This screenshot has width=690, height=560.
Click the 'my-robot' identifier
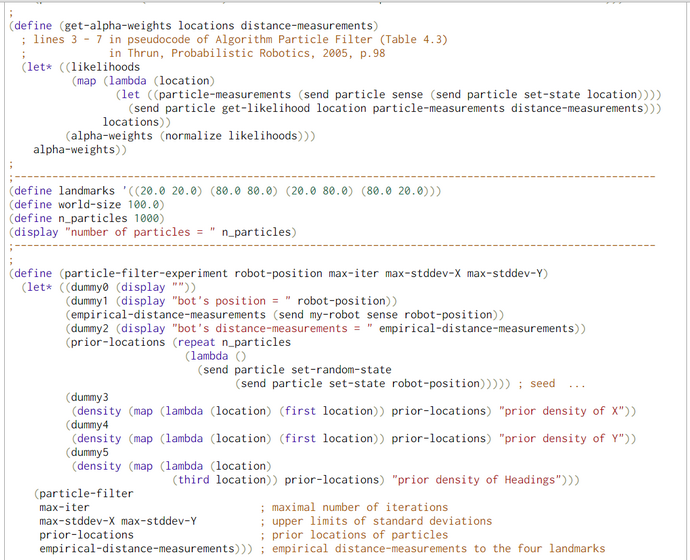(335, 315)
